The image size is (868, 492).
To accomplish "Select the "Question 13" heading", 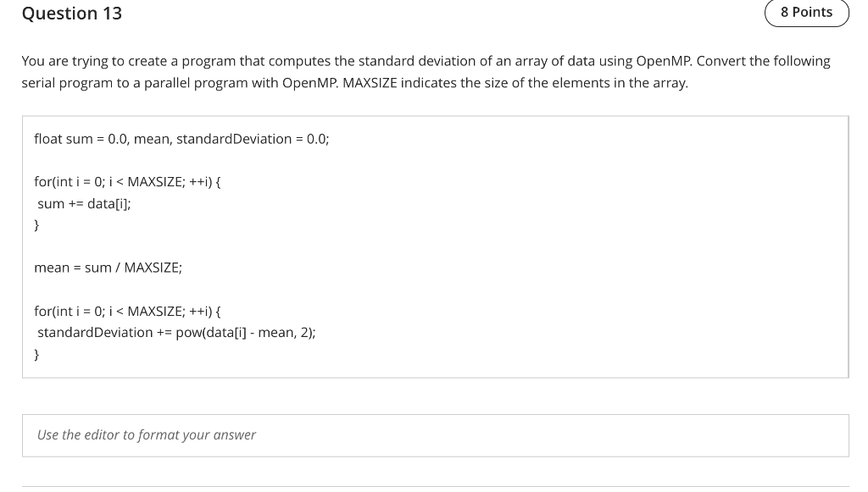I will click(x=71, y=13).
